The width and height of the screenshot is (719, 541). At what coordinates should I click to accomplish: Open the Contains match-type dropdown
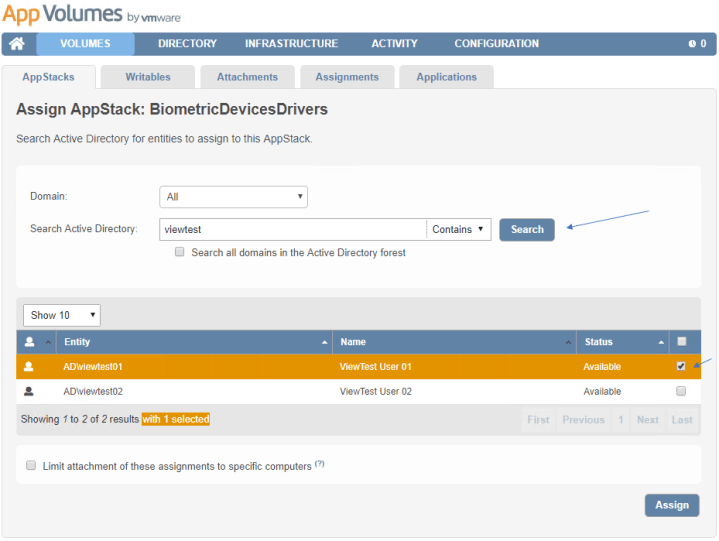coord(459,230)
